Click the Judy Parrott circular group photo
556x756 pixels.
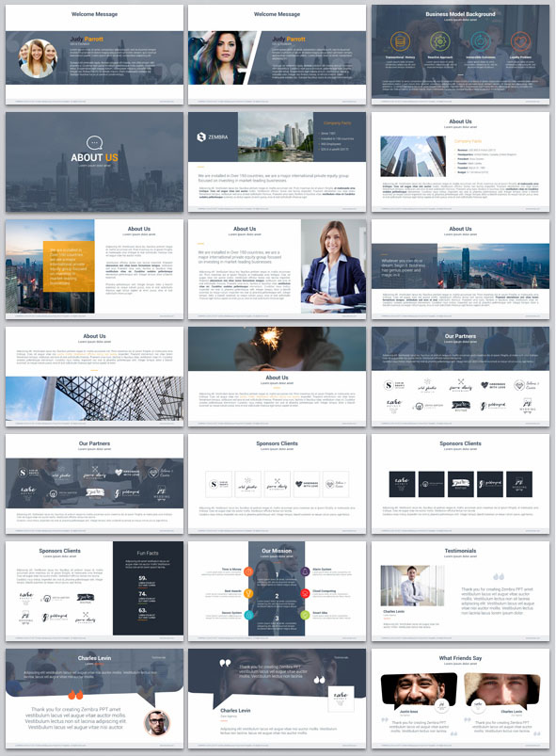click(x=37, y=58)
